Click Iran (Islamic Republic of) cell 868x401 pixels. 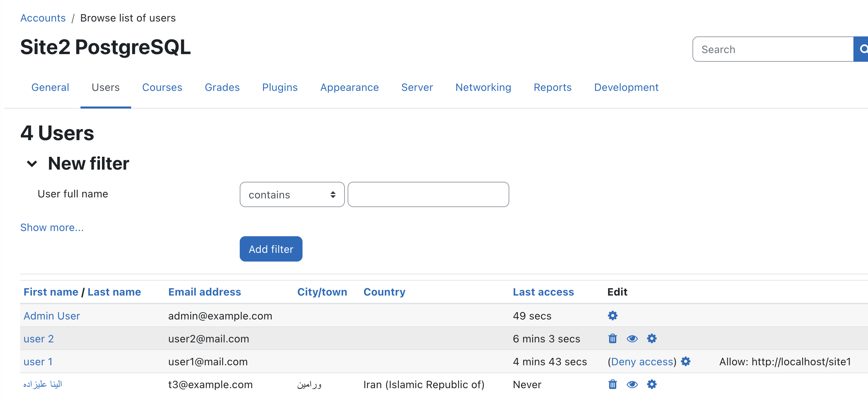pyautogui.click(x=424, y=384)
